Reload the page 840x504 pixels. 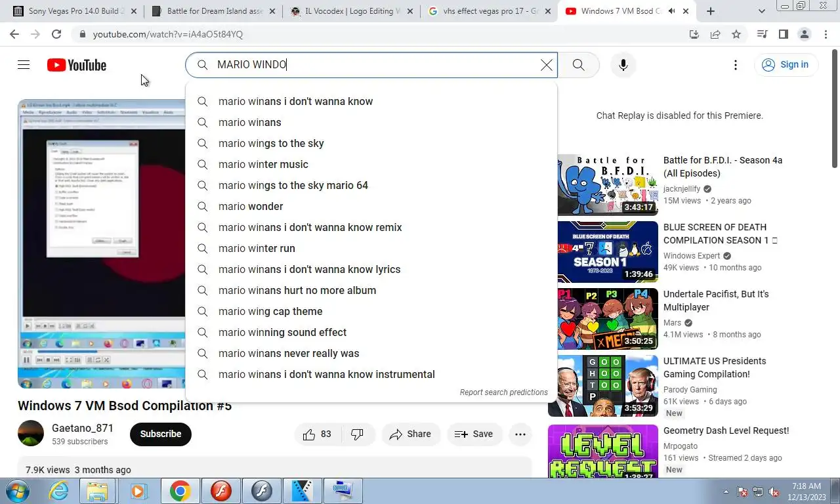click(56, 34)
